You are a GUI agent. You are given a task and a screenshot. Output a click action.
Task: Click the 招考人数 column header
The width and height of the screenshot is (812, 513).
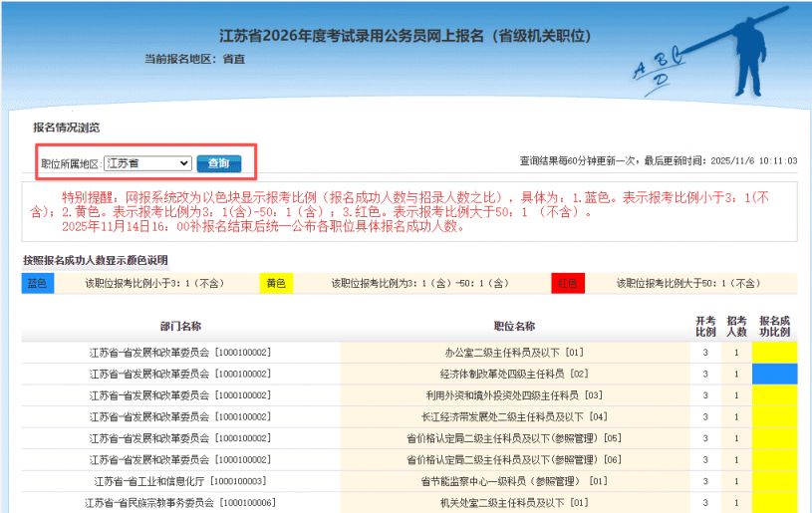(x=736, y=326)
